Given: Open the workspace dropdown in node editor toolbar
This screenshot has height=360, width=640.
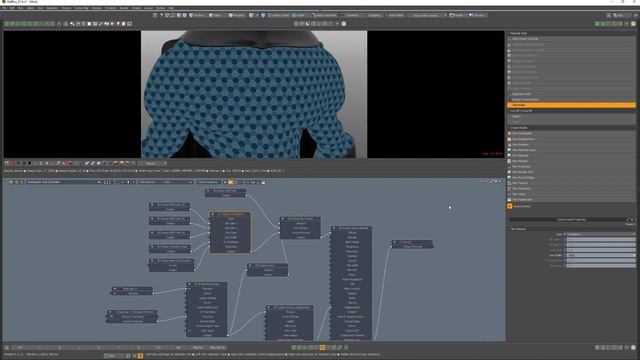Looking at the screenshot, I should click(x=63, y=182).
